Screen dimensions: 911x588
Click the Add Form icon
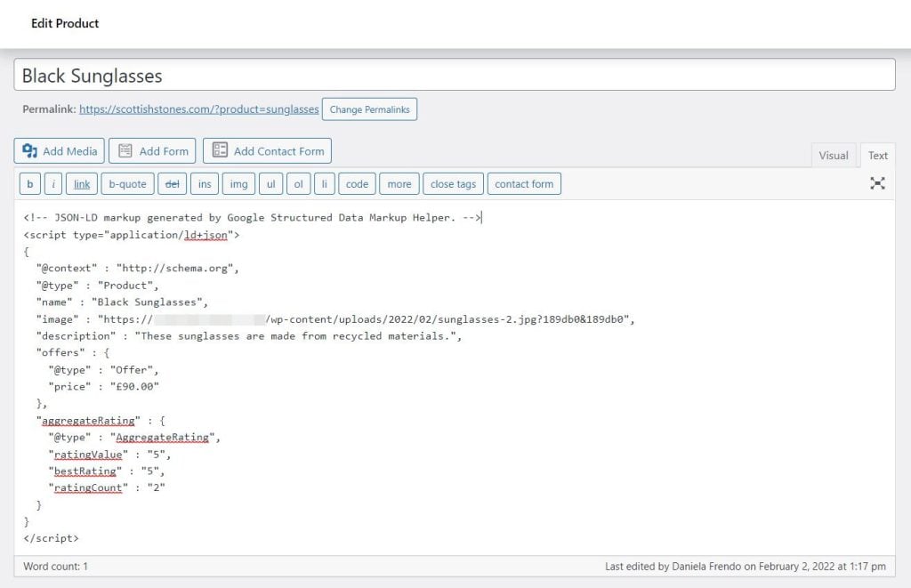[x=125, y=150]
